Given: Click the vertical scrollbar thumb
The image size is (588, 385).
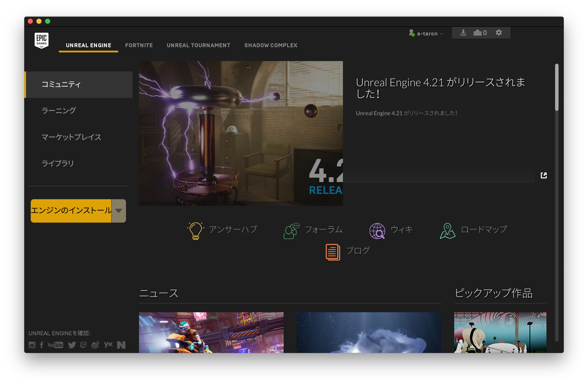Looking at the screenshot, I should coord(557,87).
